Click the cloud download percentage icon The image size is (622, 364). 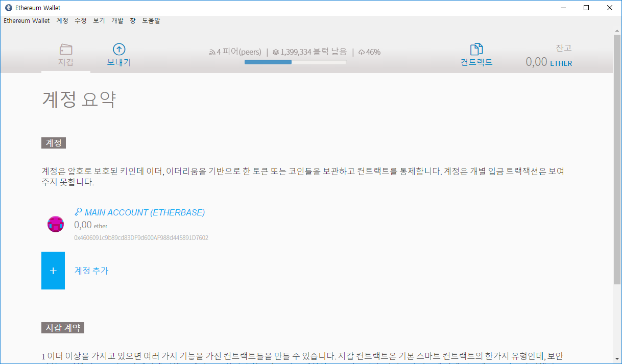point(362,52)
